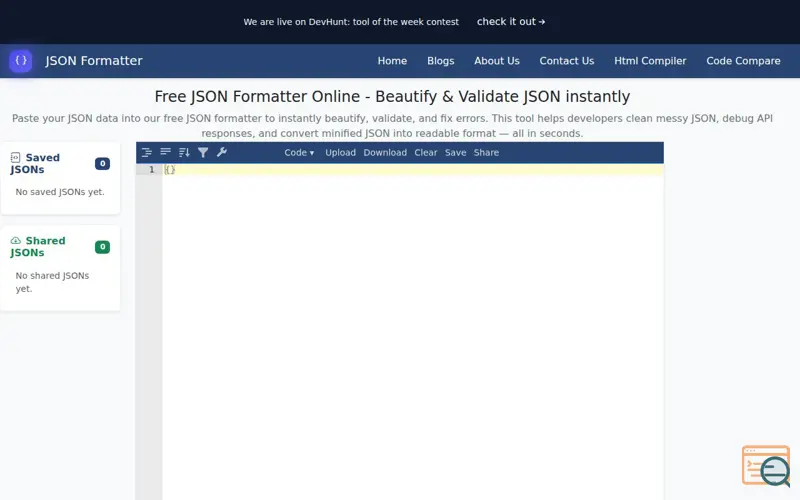Click inside the JSON editor text area

pos(413,332)
